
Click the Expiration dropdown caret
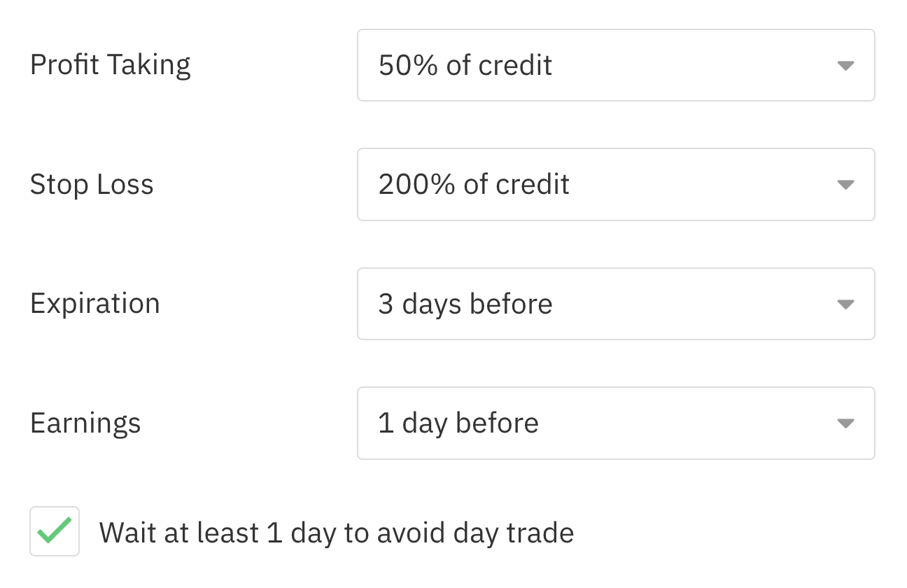point(846,304)
